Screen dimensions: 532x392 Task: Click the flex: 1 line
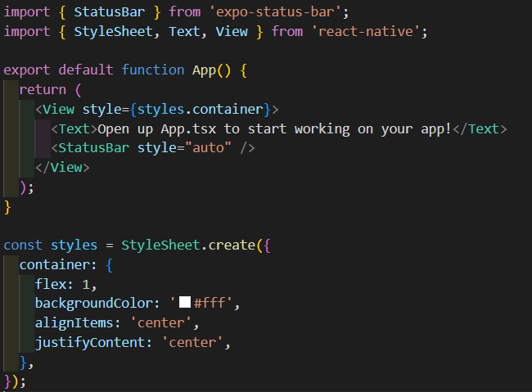65,284
